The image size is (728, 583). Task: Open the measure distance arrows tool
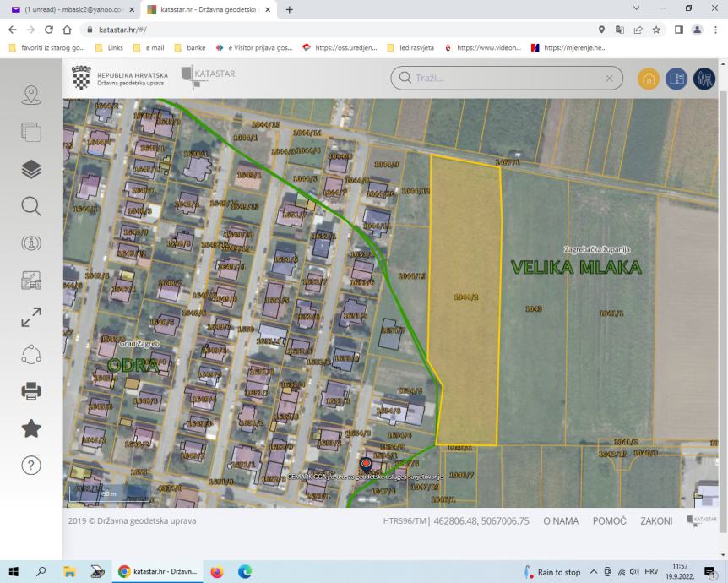click(x=31, y=318)
